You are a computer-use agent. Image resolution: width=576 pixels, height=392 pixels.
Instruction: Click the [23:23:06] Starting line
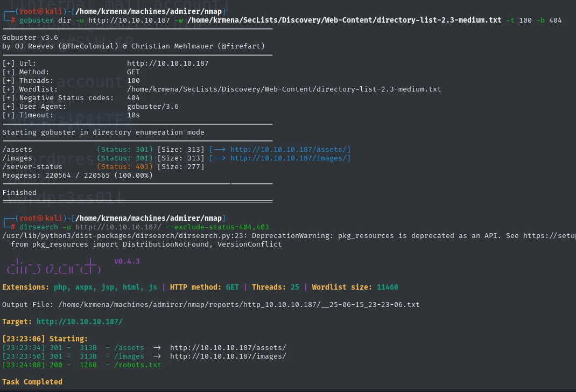click(45, 339)
